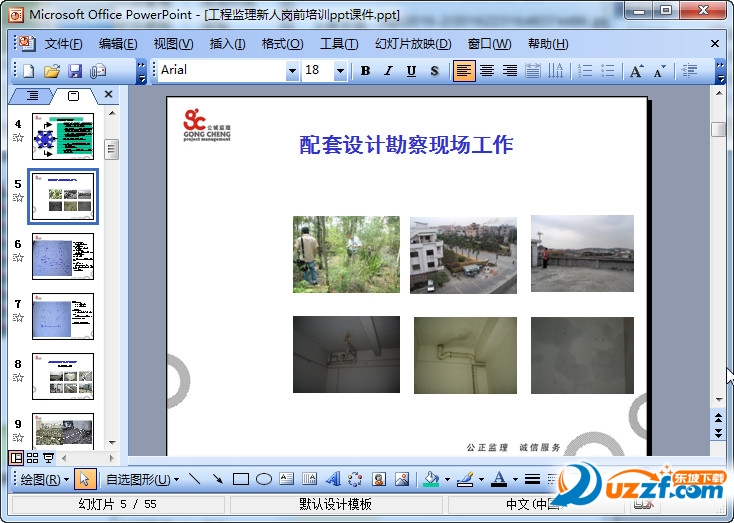Increase the font size with the larger A
The image size is (734, 523).
point(637,71)
